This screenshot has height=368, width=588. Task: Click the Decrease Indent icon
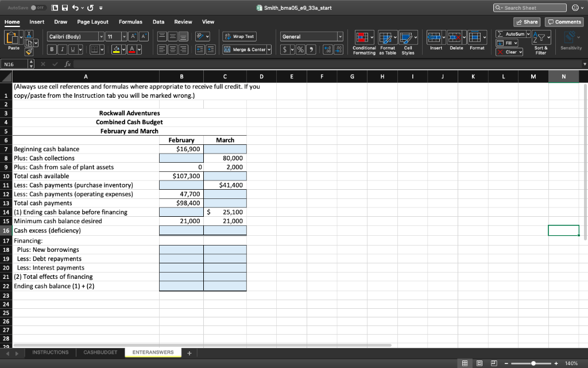click(x=200, y=49)
